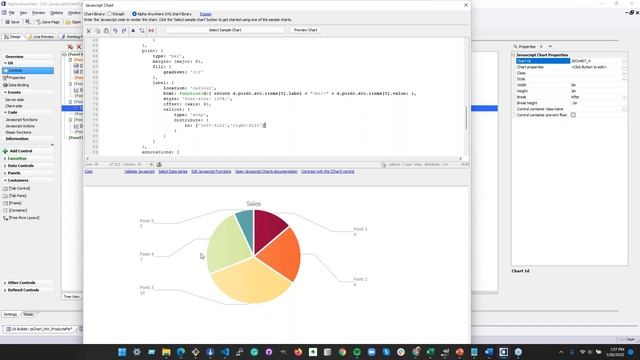Open Visual Studio Code from the taskbar
The height and width of the screenshot is (360, 640).
click(225, 352)
